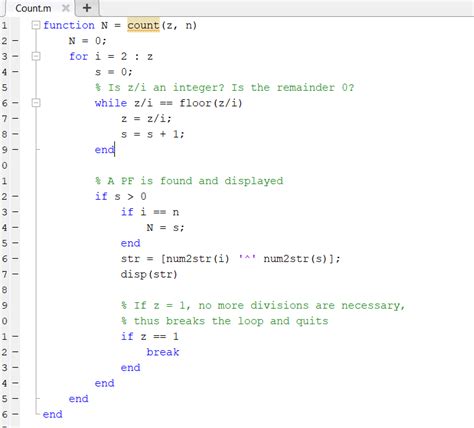Click 'end' closing the for loop

(x=78, y=399)
